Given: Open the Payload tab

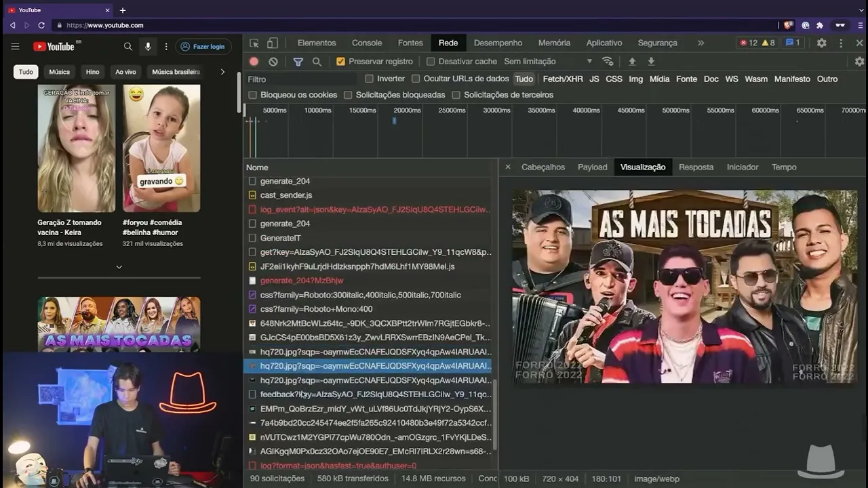Looking at the screenshot, I should pyautogui.click(x=593, y=167).
